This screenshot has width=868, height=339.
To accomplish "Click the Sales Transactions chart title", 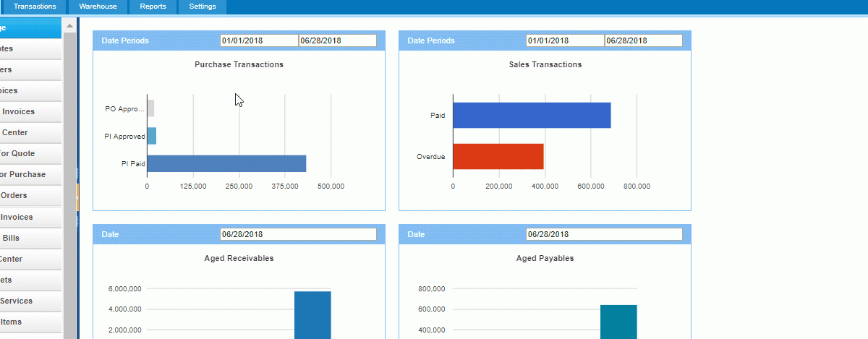I will 545,64.
